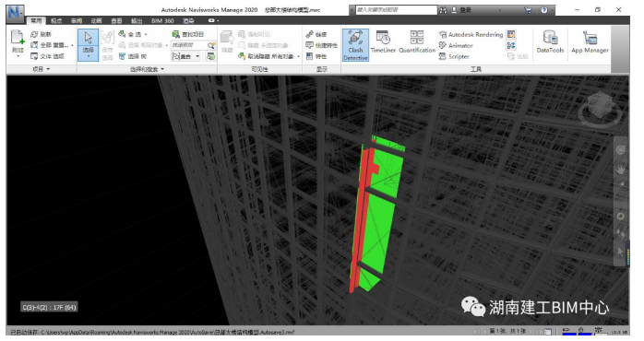Open the Scripter tool
This screenshot has width=644, height=341.
(x=454, y=56)
